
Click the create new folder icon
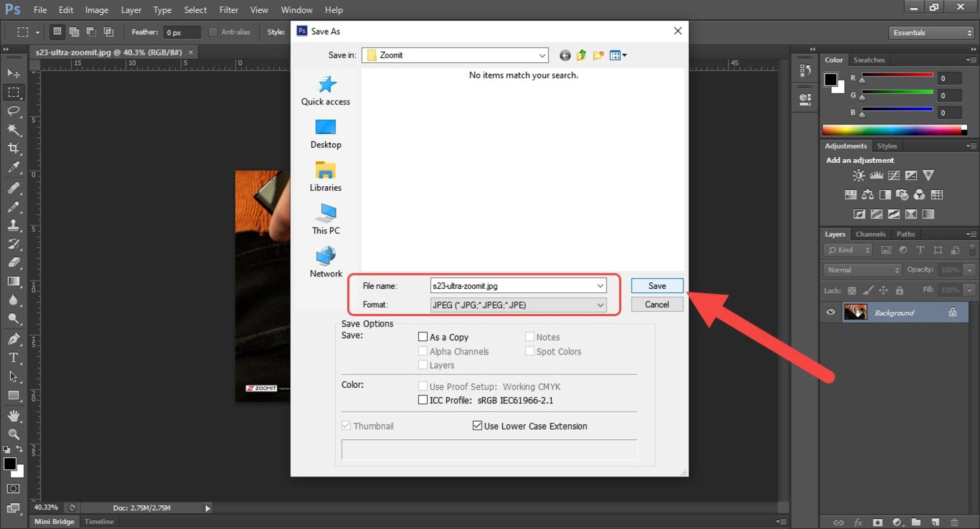[598, 55]
